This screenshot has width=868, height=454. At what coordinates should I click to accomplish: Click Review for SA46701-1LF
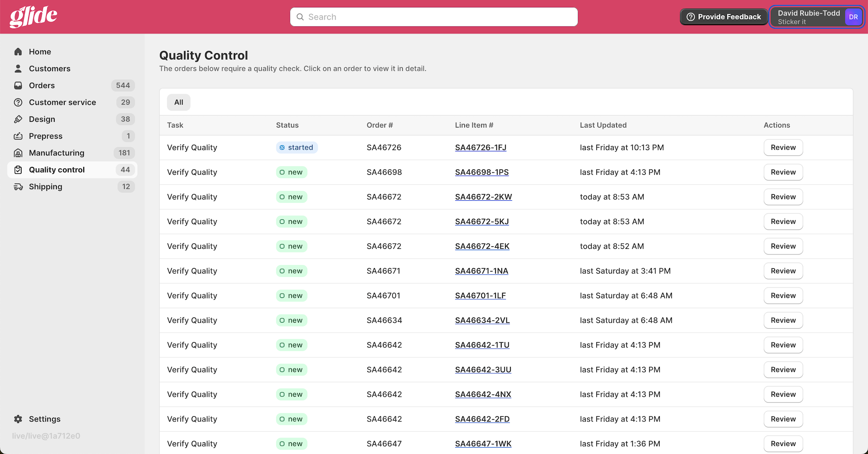pos(783,296)
